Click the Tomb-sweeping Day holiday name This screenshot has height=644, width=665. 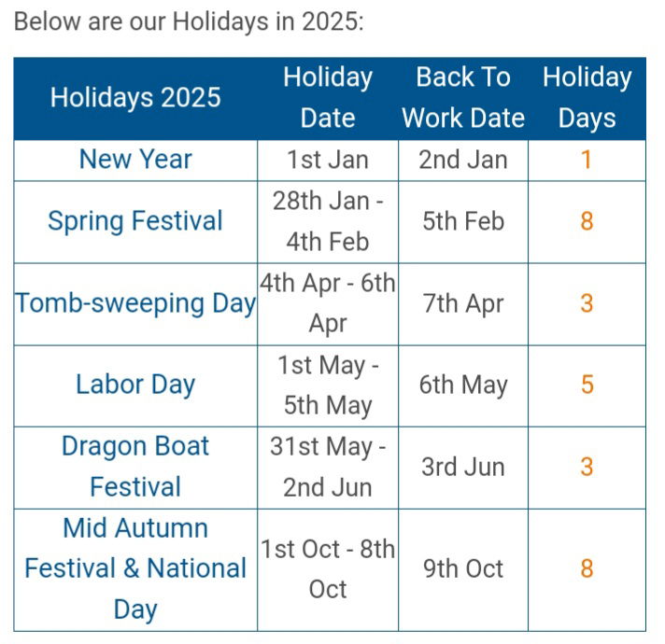[135, 303]
